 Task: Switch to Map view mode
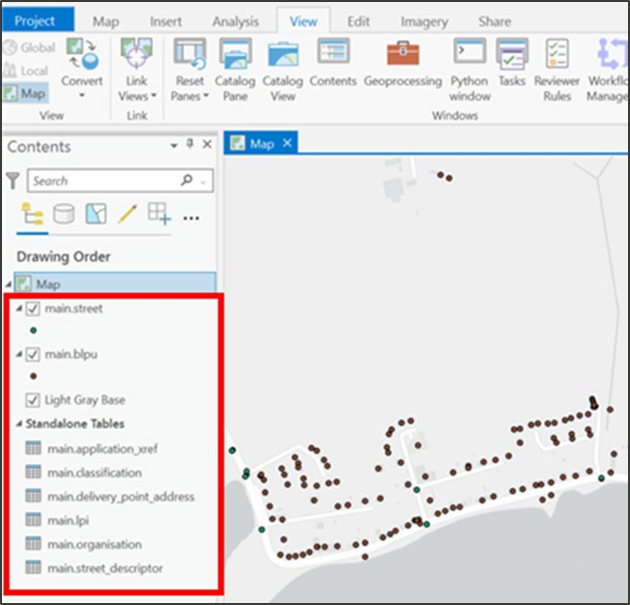tap(25, 93)
